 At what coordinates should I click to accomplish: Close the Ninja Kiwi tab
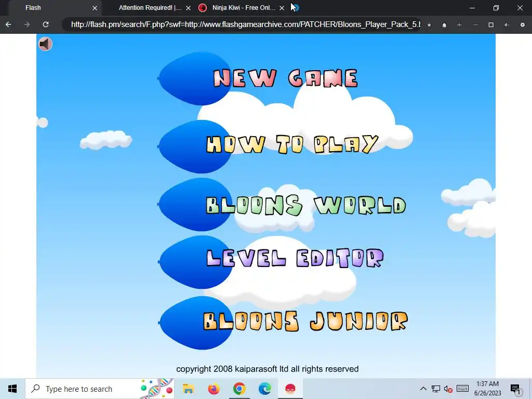tap(282, 8)
